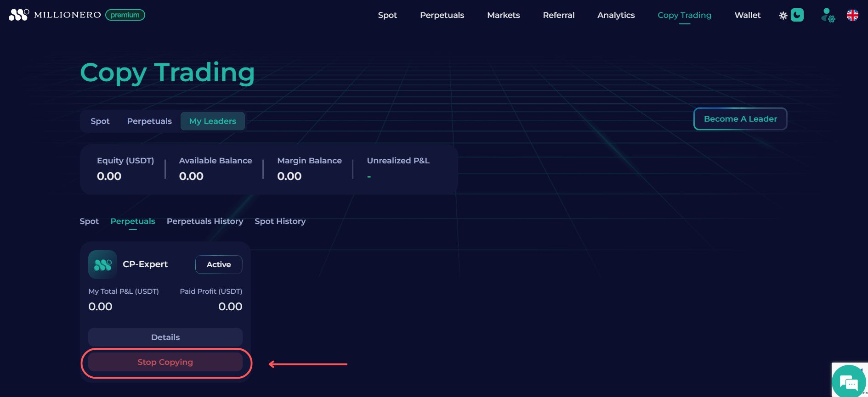
Task: Click the premium badge
Action: tap(125, 15)
